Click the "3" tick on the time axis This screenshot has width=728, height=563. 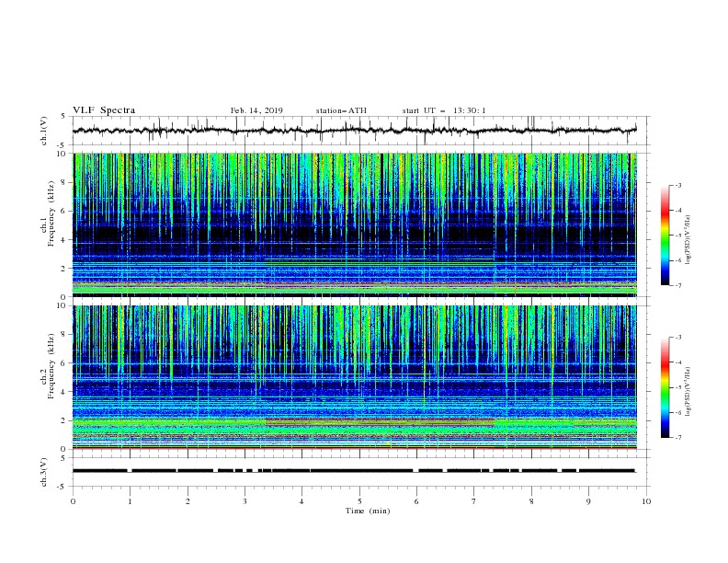click(x=245, y=501)
